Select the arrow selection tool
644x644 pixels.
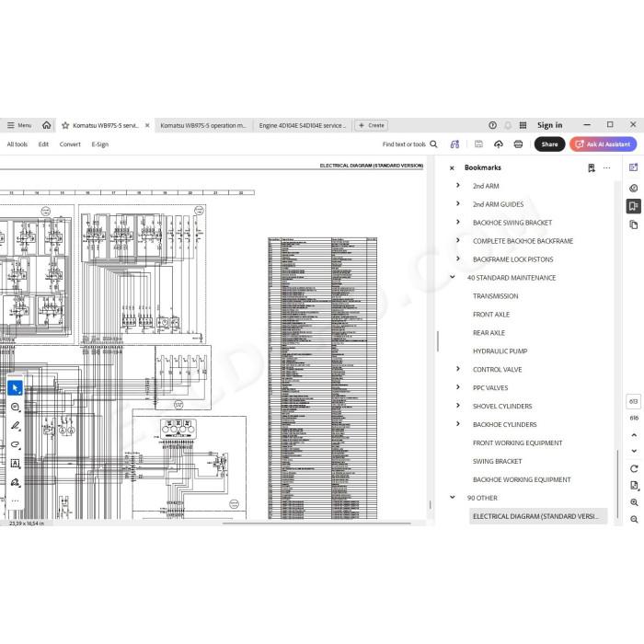(16, 387)
